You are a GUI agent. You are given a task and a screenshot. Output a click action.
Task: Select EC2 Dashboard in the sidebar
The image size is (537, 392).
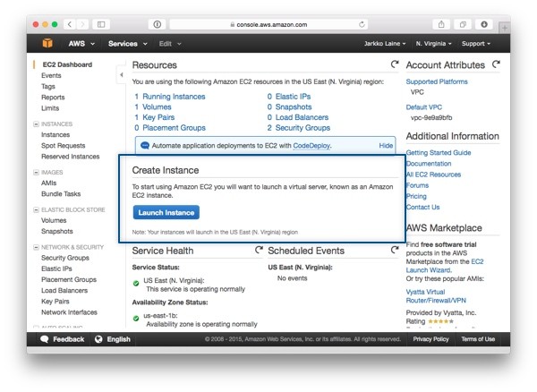67,64
